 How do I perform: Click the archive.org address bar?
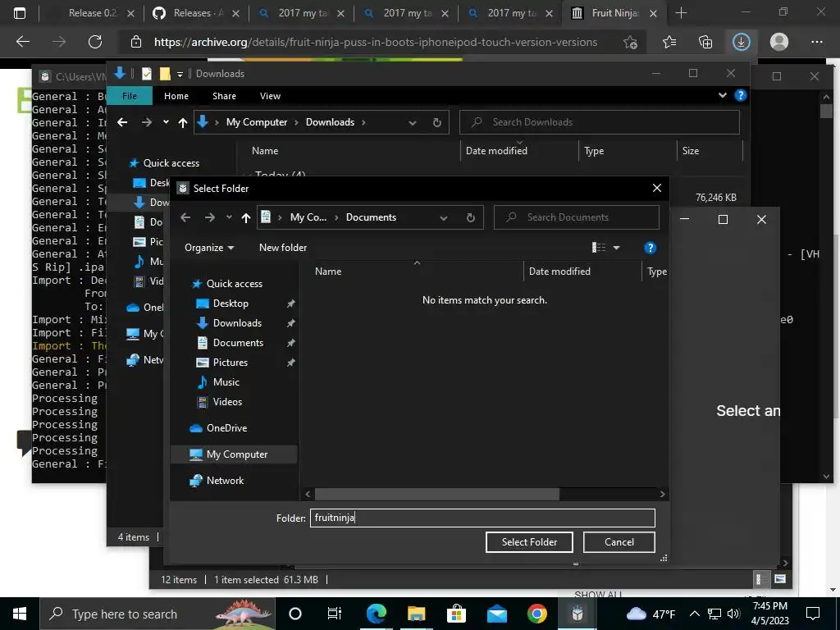(375, 42)
